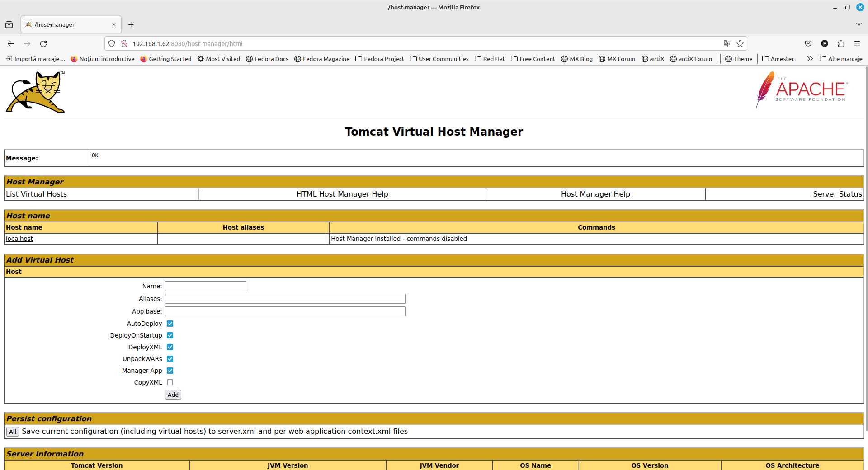The image size is (868, 470).
Task: Bookmark this page with the star
Action: (x=740, y=43)
